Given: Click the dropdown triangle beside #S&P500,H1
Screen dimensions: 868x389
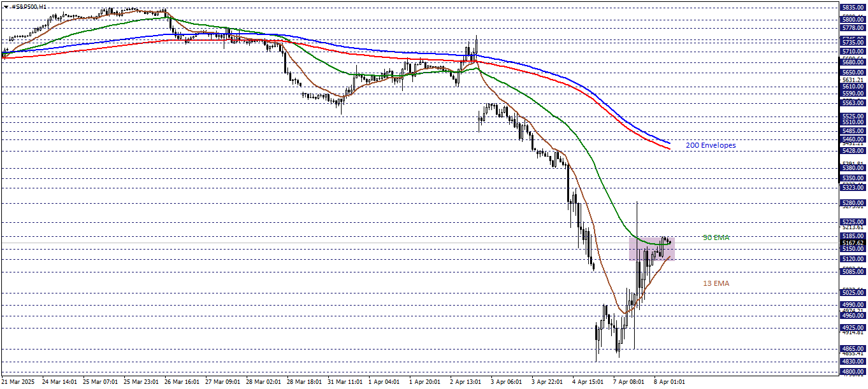Looking at the screenshot, I should pyautogui.click(x=5, y=6).
